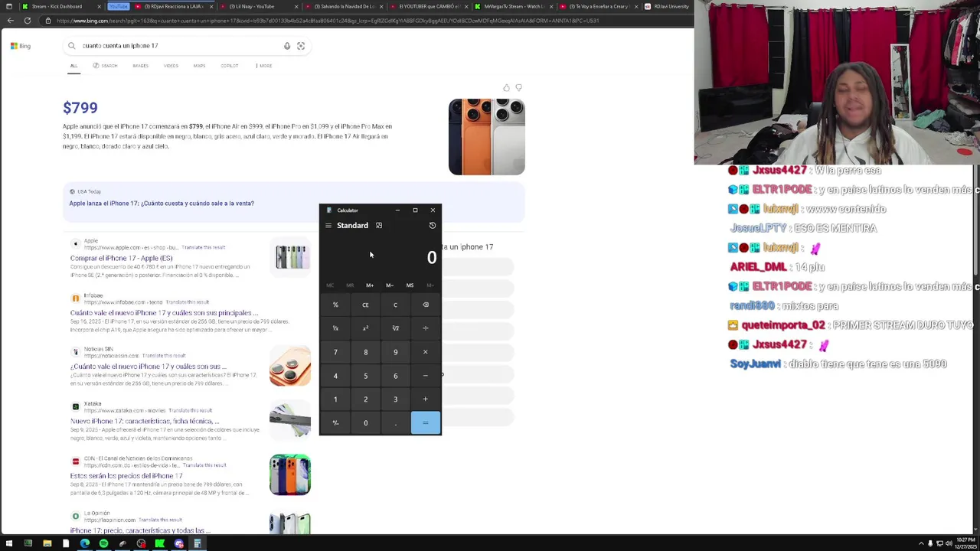Click the M+ memory add button

[370, 285]
